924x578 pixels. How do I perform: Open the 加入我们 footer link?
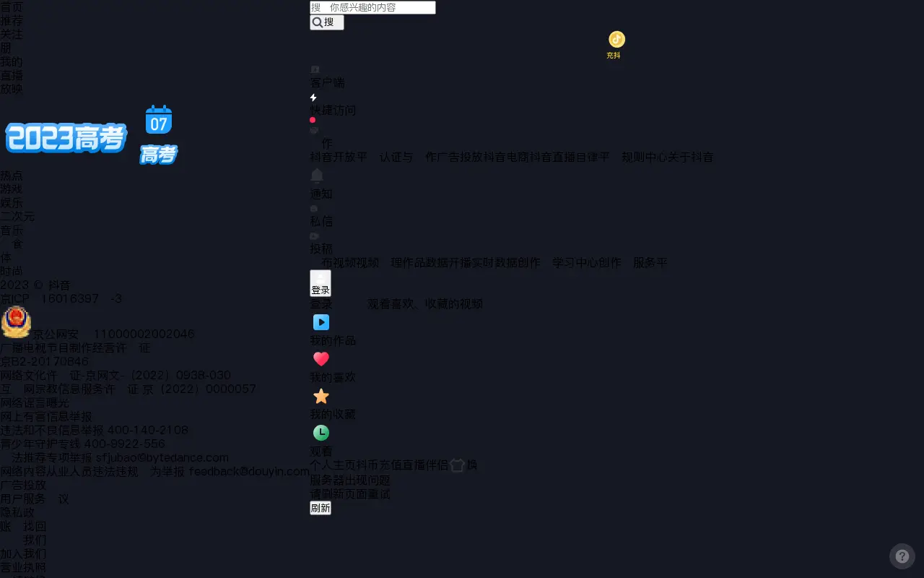pyautogui.click(x=23, y=554)
